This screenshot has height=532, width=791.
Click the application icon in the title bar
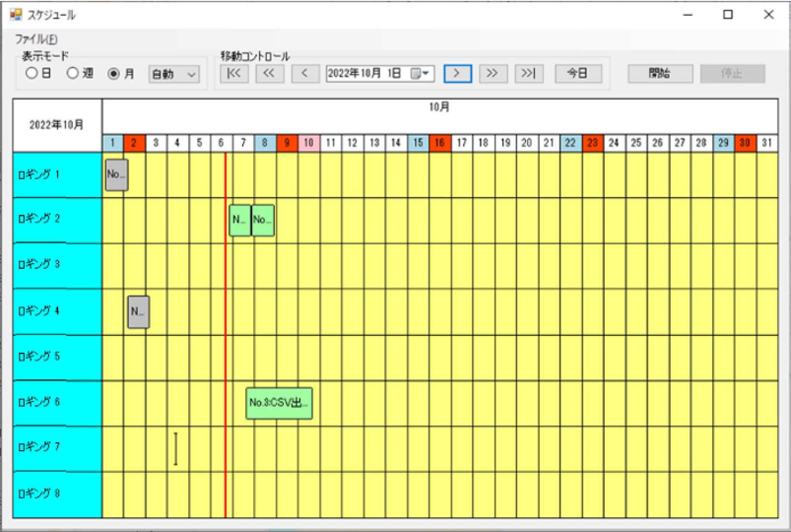[15, 15]
